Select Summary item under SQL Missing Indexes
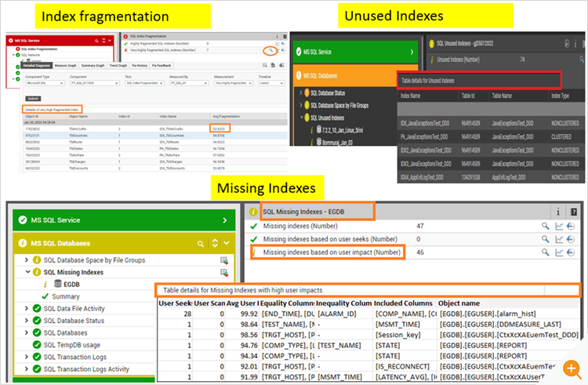Viewport: 588px width, 385px height. [x=66, y=296]
